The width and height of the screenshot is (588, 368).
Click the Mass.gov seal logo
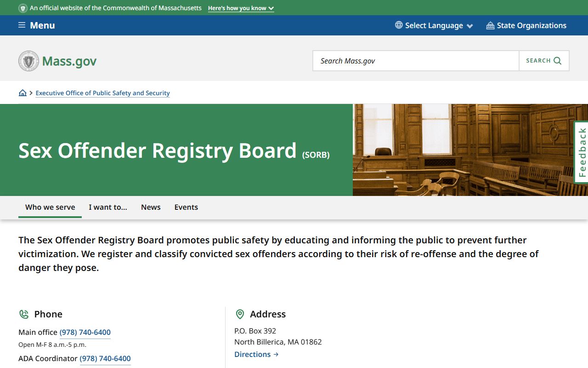pyautogui.click(x=28, y=61)
